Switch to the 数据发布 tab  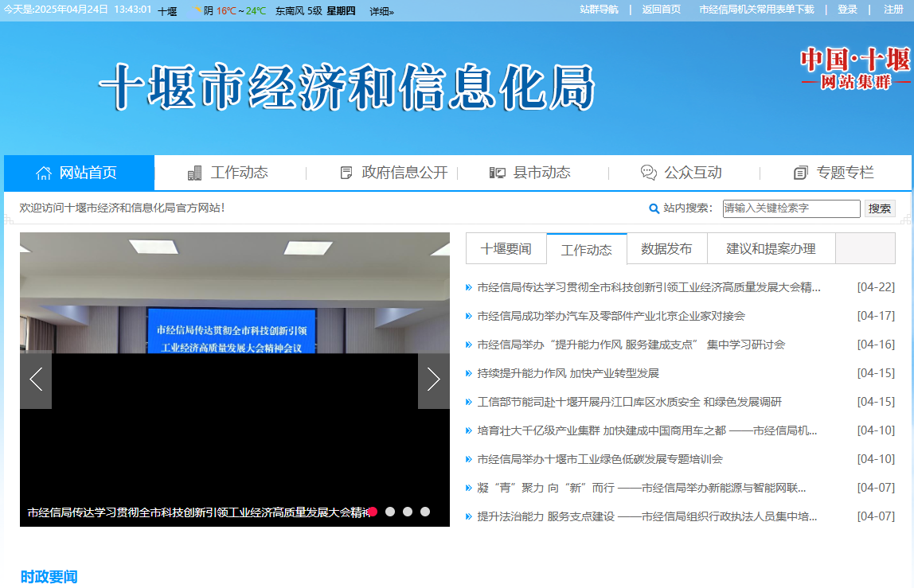(x=667, y=249)
